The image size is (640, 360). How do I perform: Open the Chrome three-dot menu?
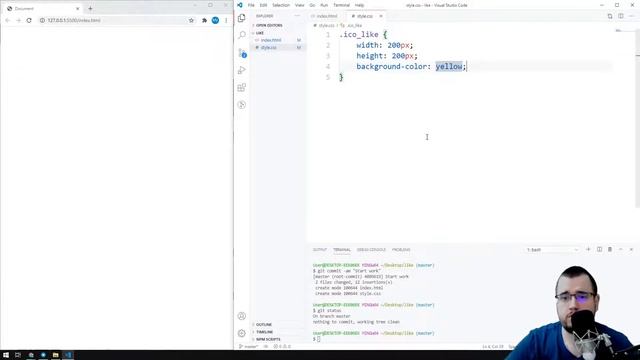click(x=226, y=20)
